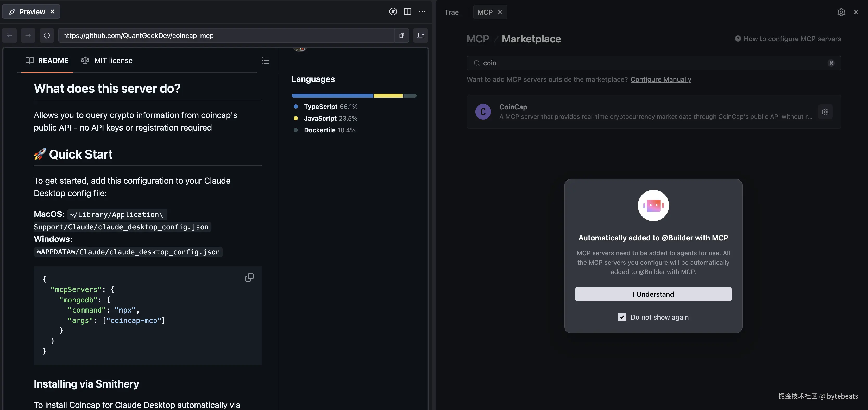Click the yellow JavaScript segment of language bar

tap(388, 96)
